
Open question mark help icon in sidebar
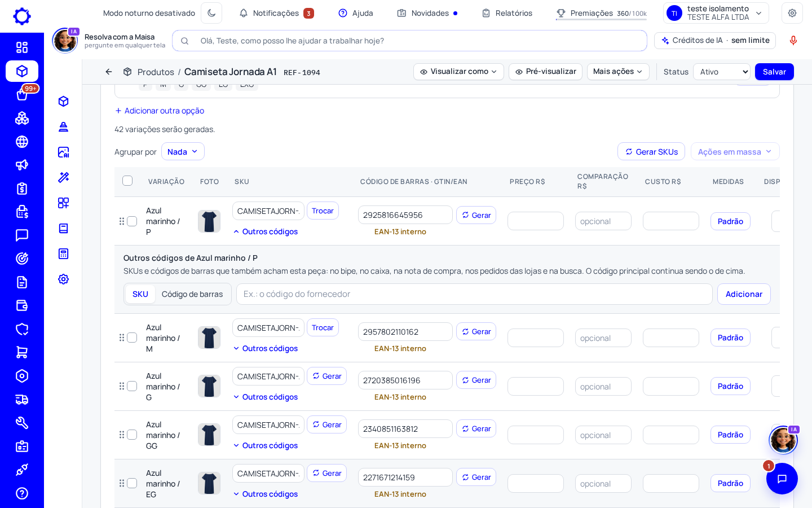[x=22, y=493]
